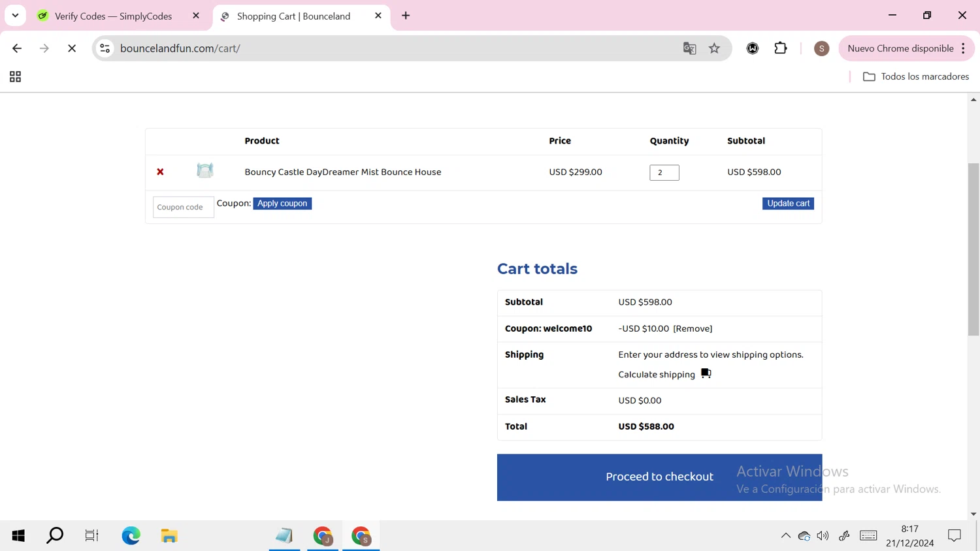The image size is (980, 551).
Task: Remove Bouncy Castle item with red X
Action: coord(160,172)
